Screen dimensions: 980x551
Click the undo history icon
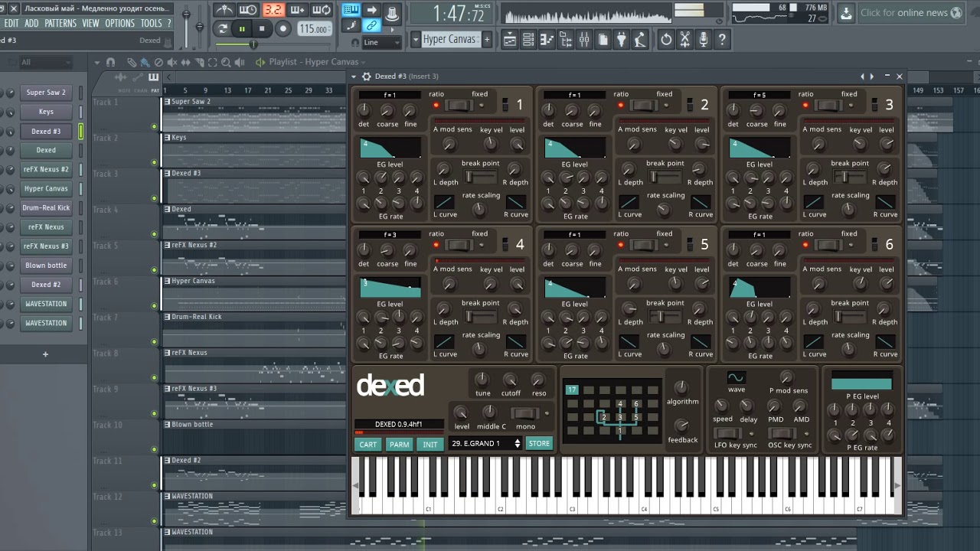click(x=666, y=39)
